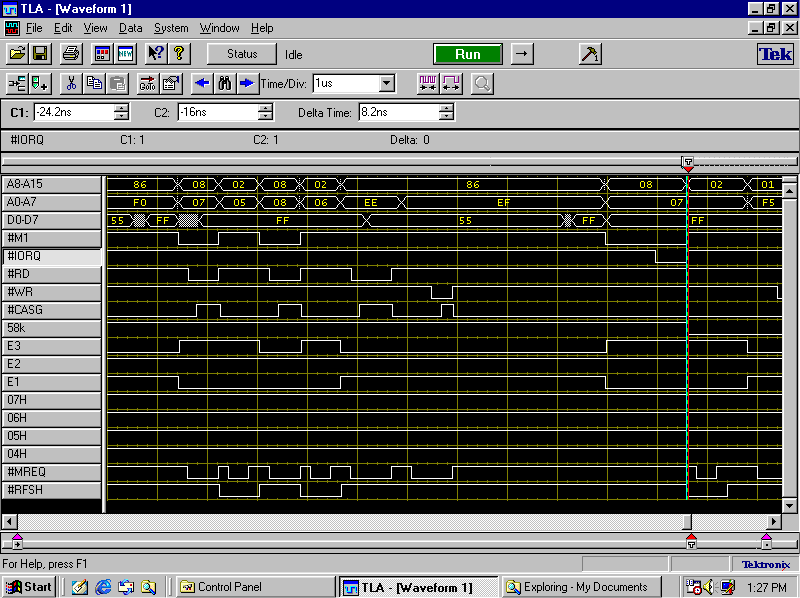The width and height of the screenshot is (800, 598).
Task: Open the Windows Start menu
Action: (x=29, y=587)
